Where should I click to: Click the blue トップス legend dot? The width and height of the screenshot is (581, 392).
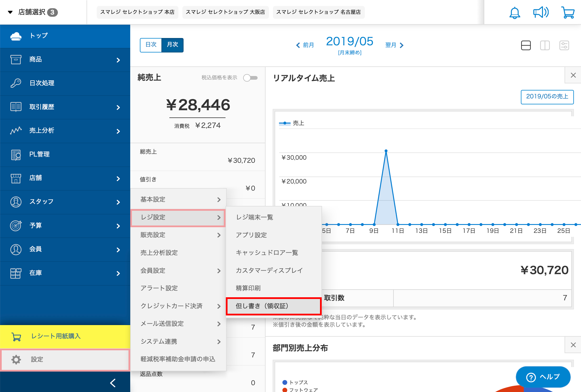click(x=285, y=382)
